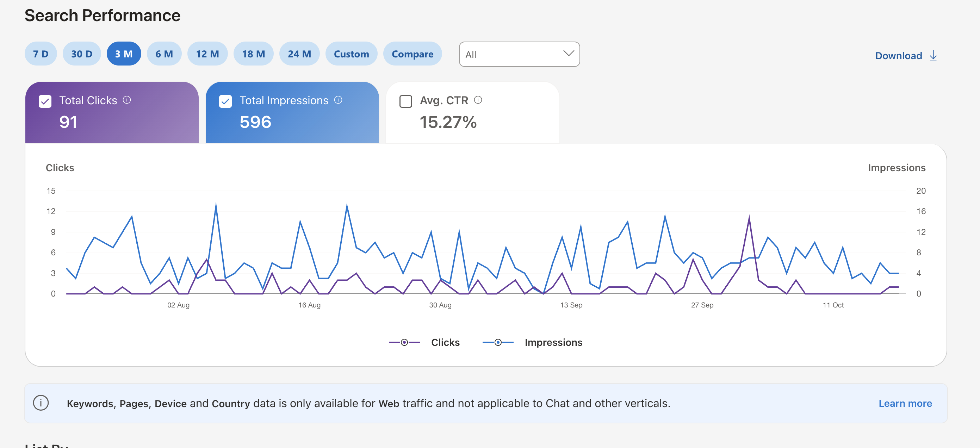This screenshot has height=448, width=980.
Task: Click the 13 Sep axis label
Action: [x=571, y=305]
